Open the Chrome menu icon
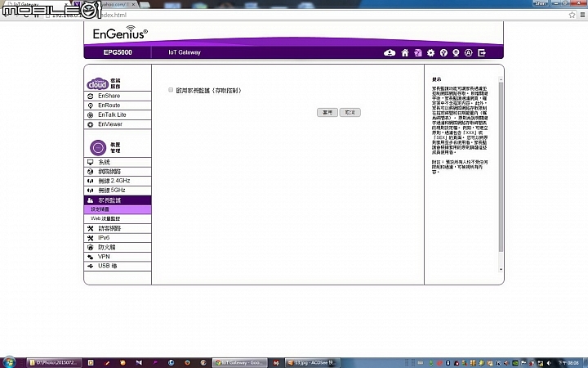This screenshot has width=588, height=368. (582, 15)
